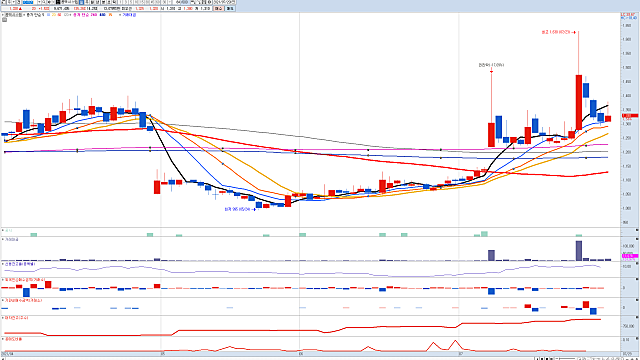Open the stock code dropdown arrow
Viewport: 640px width, 360px height.
click(40, 2)
